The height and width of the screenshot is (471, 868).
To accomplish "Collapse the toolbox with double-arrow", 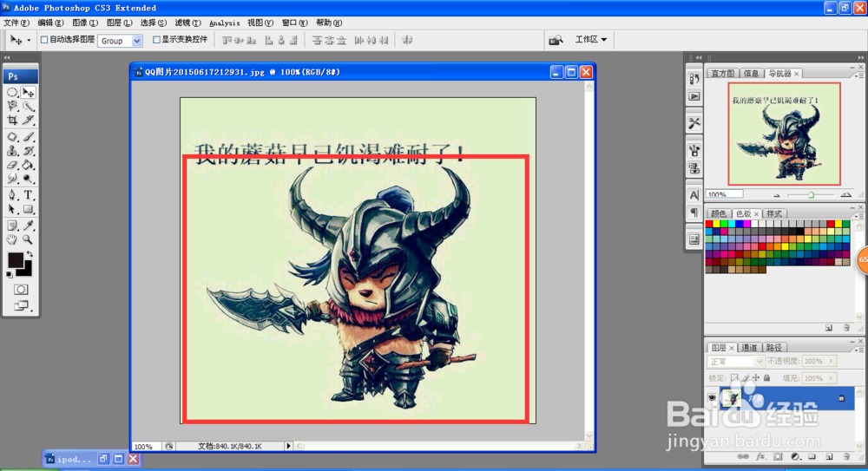I will pos(7,57).
